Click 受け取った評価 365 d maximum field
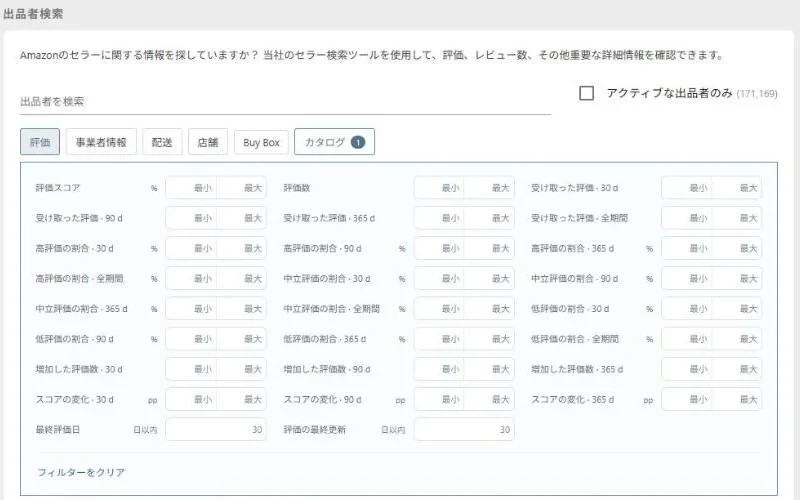800x500 pixels. pyautogui.click(x=489, y=218)
